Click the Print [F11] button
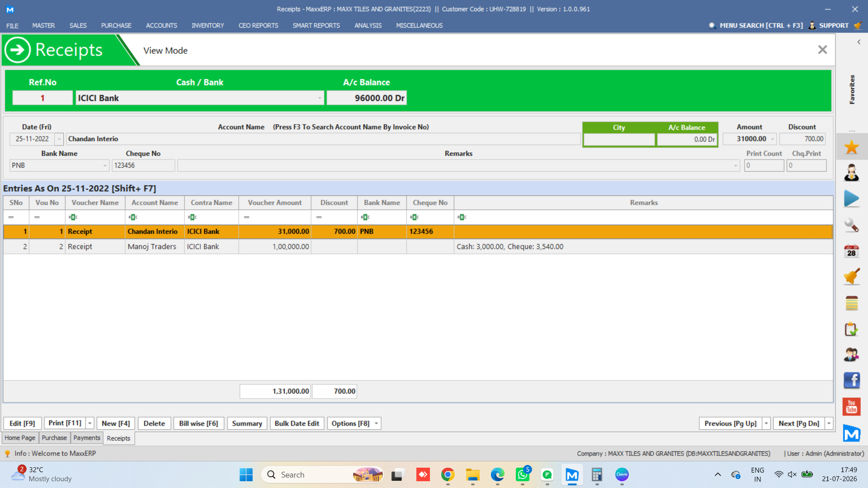Screen dimensions: 868x488 click(x=65, y=423)
